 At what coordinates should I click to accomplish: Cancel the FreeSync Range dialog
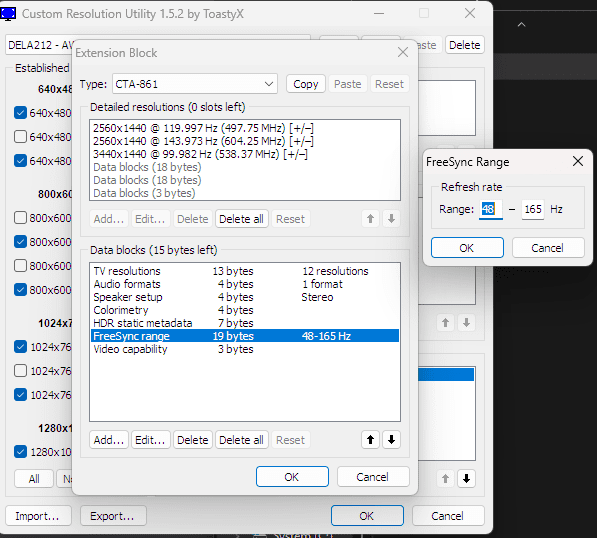click(x=548, y=248)
